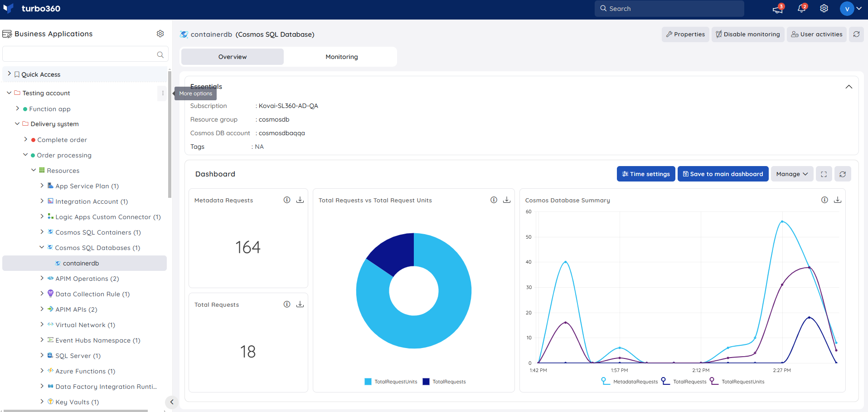Expand the Function app node
The height and width of the screenshot is (412, 868).
[18, 108]
